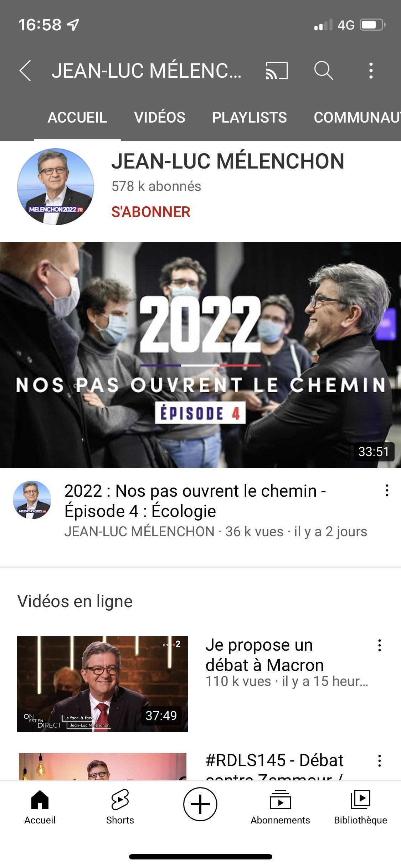The image size is (401, 868).
Task: Tap the back arrow in header
Action: click(25, 71)
